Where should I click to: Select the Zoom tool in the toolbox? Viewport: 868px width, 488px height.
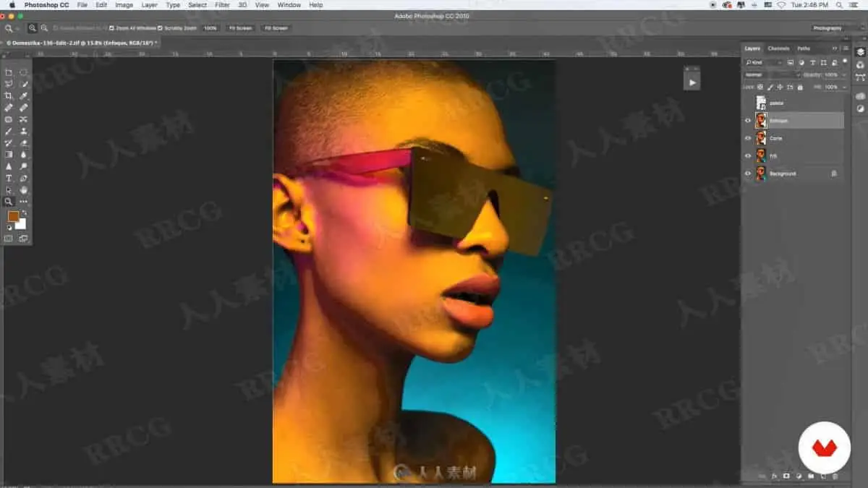9,202
